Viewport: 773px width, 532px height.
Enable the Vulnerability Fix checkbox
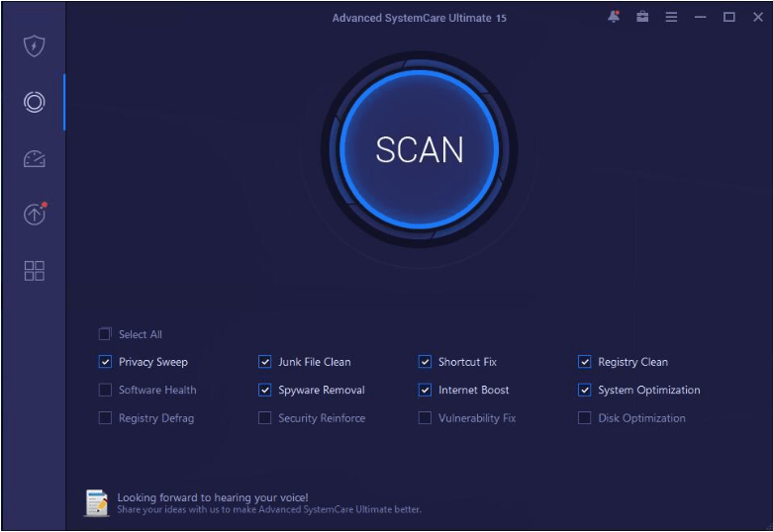[x=425, y=418]
